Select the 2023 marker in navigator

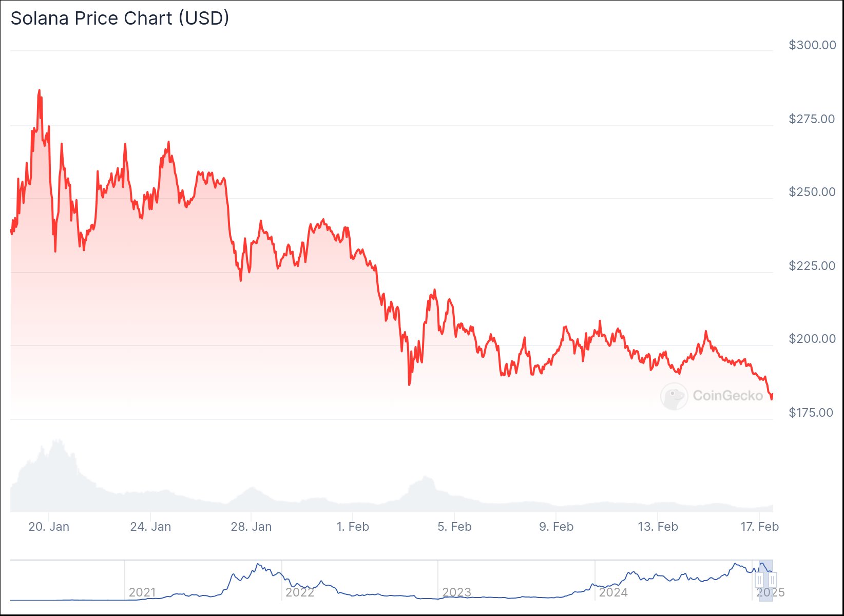[x=456, y=592]
